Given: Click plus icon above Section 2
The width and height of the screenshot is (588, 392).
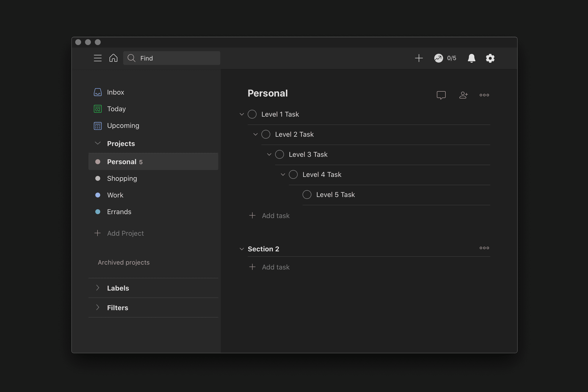Looking at the screenshot, I should (x=252, y=215).
